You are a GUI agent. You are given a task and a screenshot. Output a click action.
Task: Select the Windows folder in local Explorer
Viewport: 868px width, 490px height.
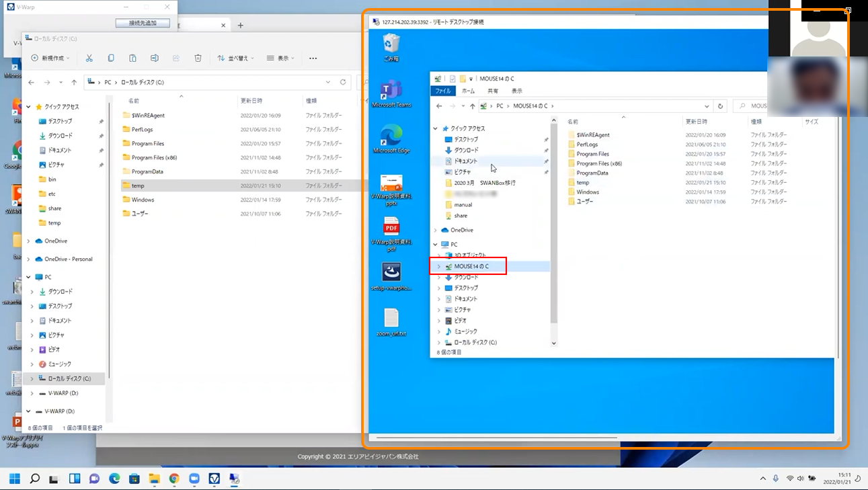pyautogui.click(x=143, y=200)
